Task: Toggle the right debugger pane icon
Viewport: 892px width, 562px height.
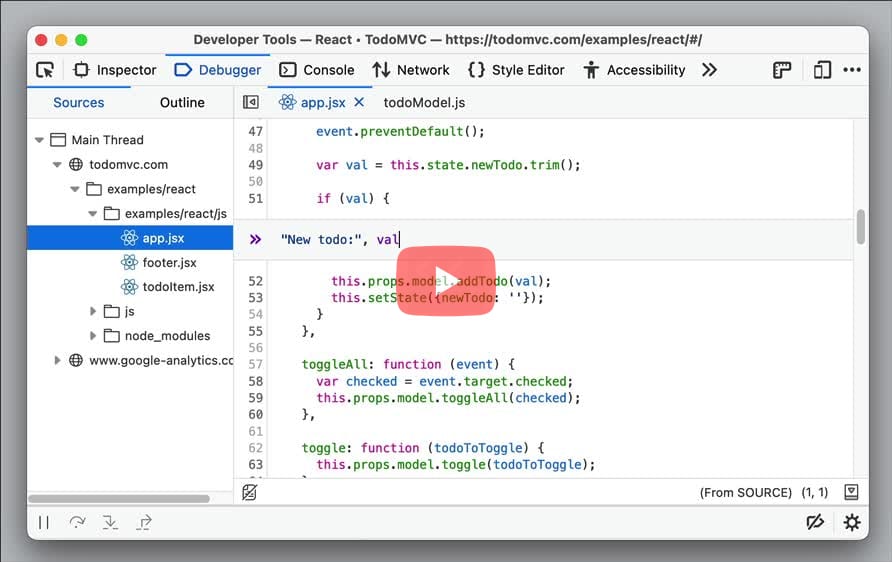Action: pyautogui.click(x=851, y=492)
